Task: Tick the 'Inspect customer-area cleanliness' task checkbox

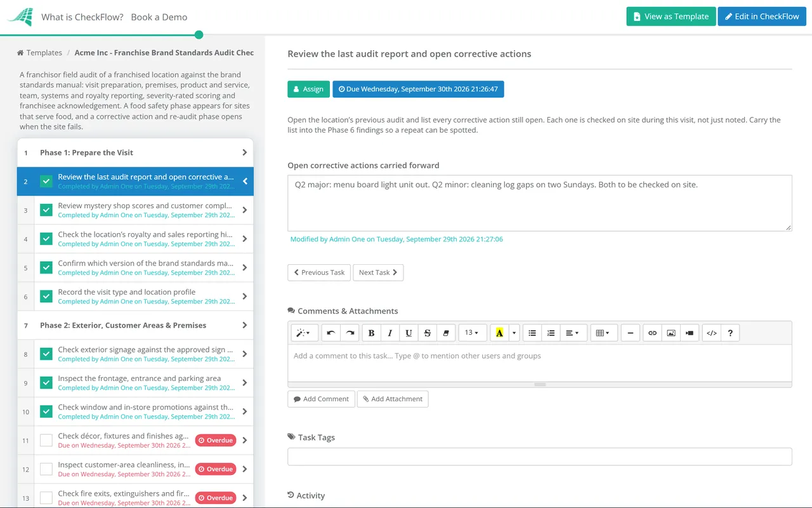Action: (46, 469)
